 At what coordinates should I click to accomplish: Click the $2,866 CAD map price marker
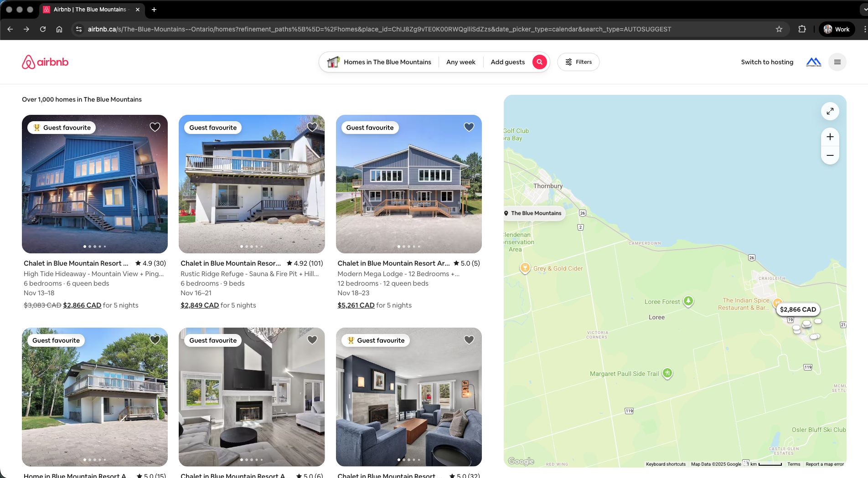pos(797,309)
